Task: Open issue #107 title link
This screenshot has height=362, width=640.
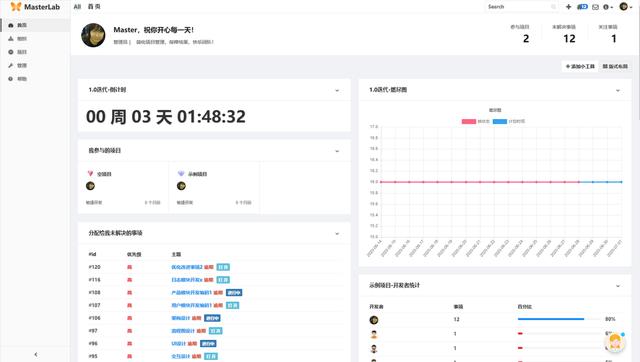Action: [191, 305]
